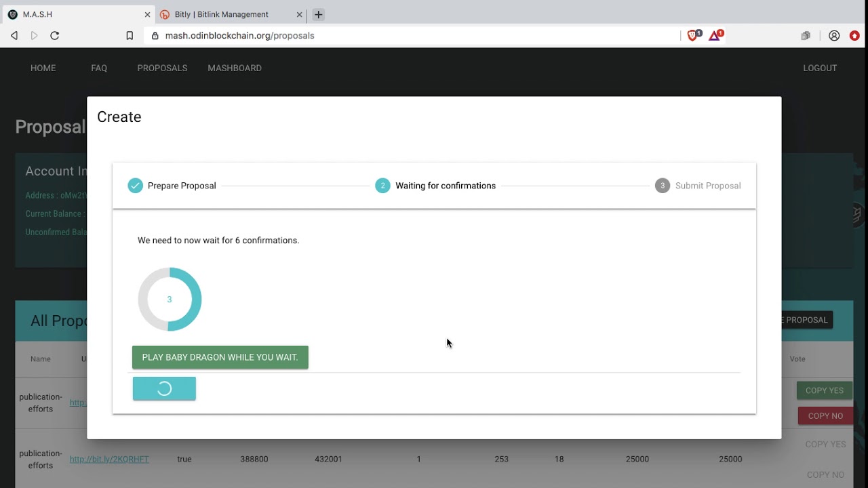The height and width of the screenshot is (488, 868).
Task: Open FAQ page in navigation
Action: coord(99,68)
